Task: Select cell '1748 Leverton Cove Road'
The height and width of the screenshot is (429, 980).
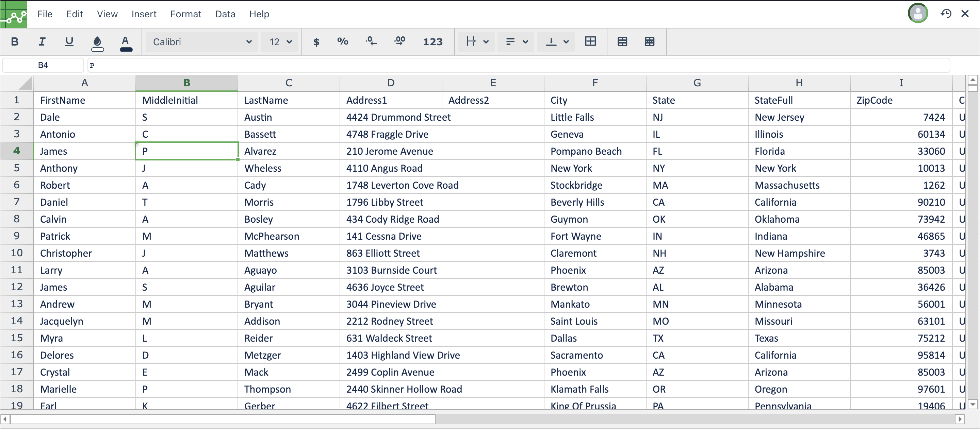Action: 442,185
